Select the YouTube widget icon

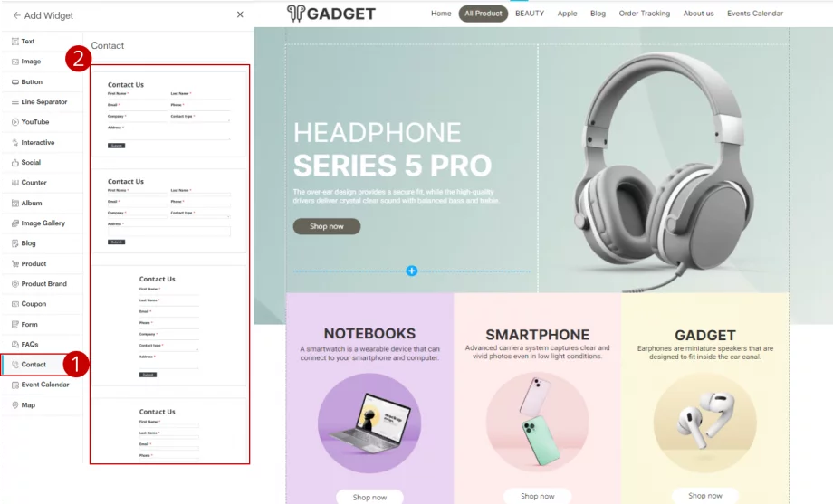tap(14, 122)
